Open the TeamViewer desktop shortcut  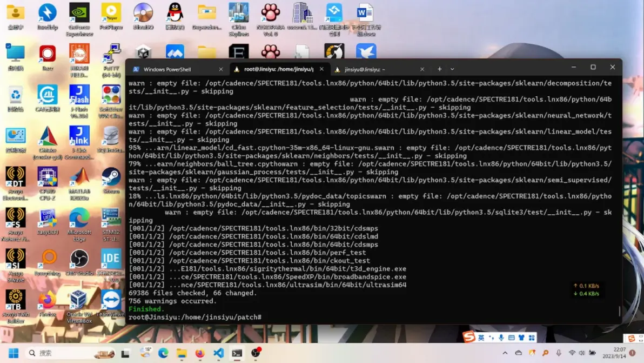point(111,303)
